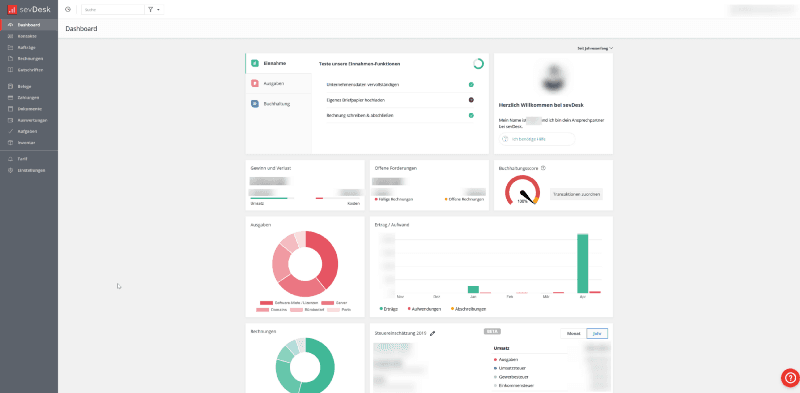Viewport: 800px width, 393px height.
Task: Click the Zahlungen card icon in sidebar
Action: pos(11,97)
